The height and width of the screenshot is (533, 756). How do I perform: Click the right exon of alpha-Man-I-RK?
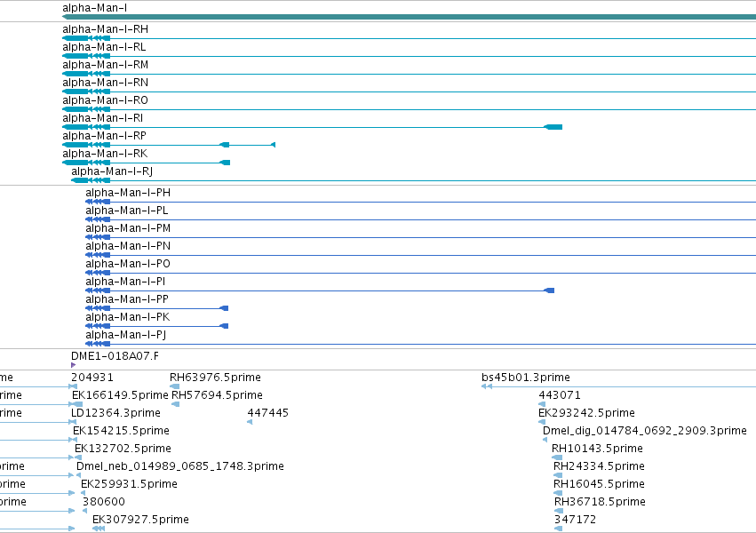point(225,163)
